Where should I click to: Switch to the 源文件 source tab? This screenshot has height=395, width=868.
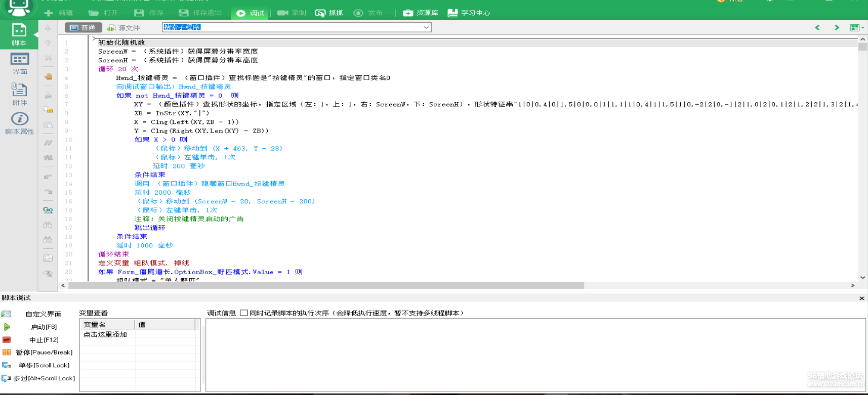tap(123, 28)
